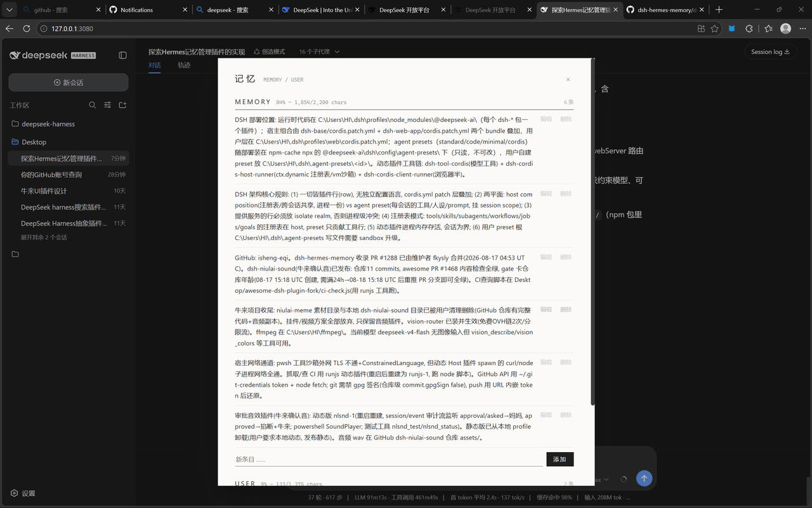Screen dimensions: 812x508
Task: Edit the DSH 部署位置 memory entry
Action: [546, 119]
